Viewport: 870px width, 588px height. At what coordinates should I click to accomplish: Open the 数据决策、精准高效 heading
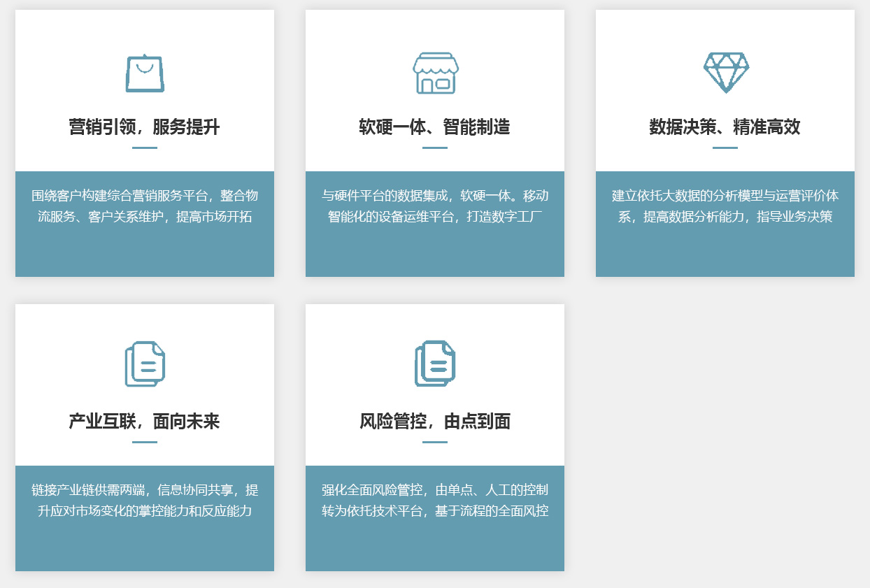[725, 127]
